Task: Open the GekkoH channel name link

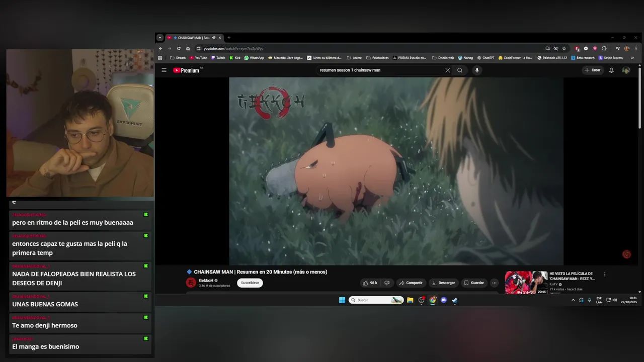Action: click(x=206, y=281)
